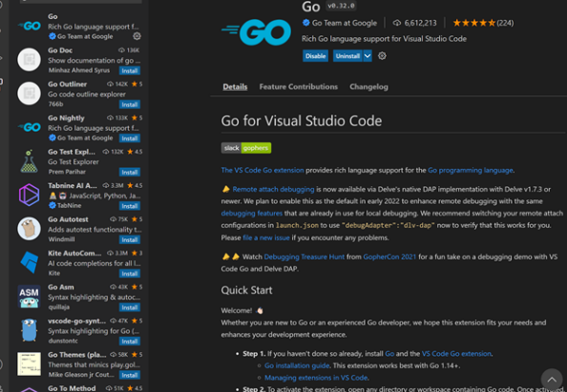Install the Kite AutoComplete extension

(130, 274)
